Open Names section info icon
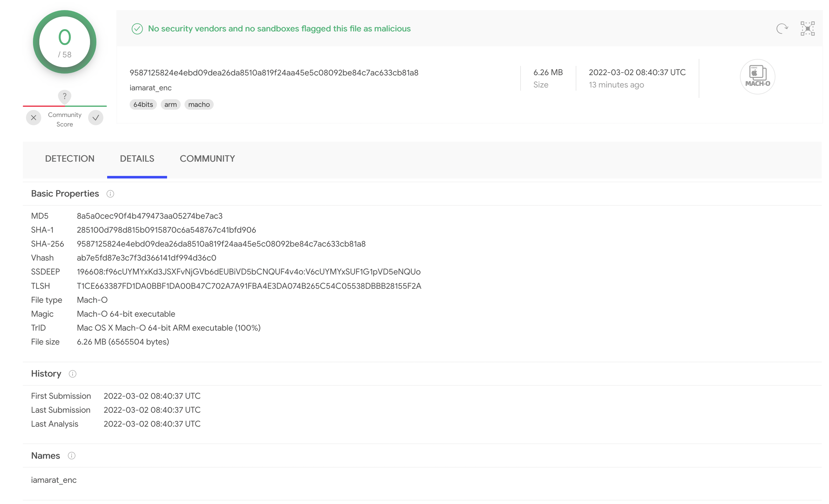This screenshot has width=829, height=504. pyautogui.click(x=72, y=456)
